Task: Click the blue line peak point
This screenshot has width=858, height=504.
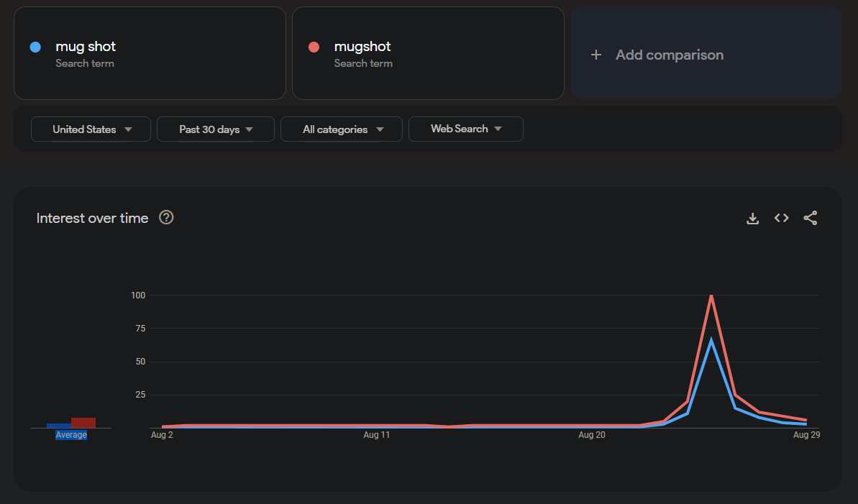Action: [711, 341]
